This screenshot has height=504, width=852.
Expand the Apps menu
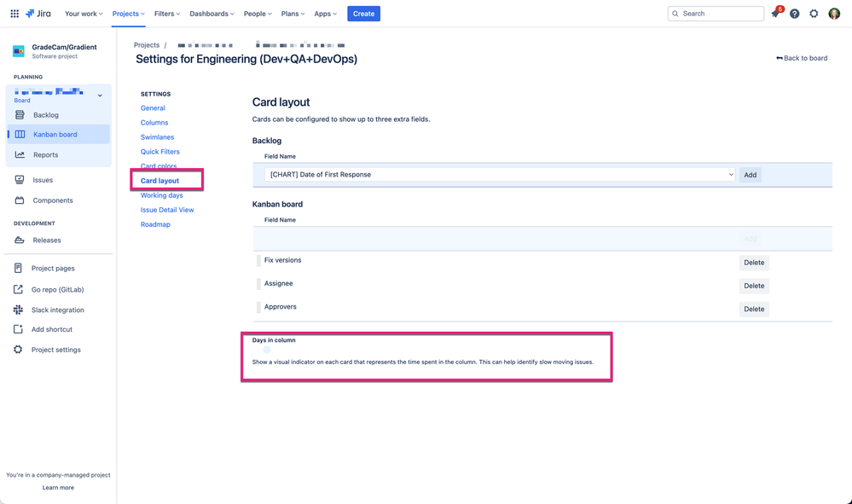[326, 14]
